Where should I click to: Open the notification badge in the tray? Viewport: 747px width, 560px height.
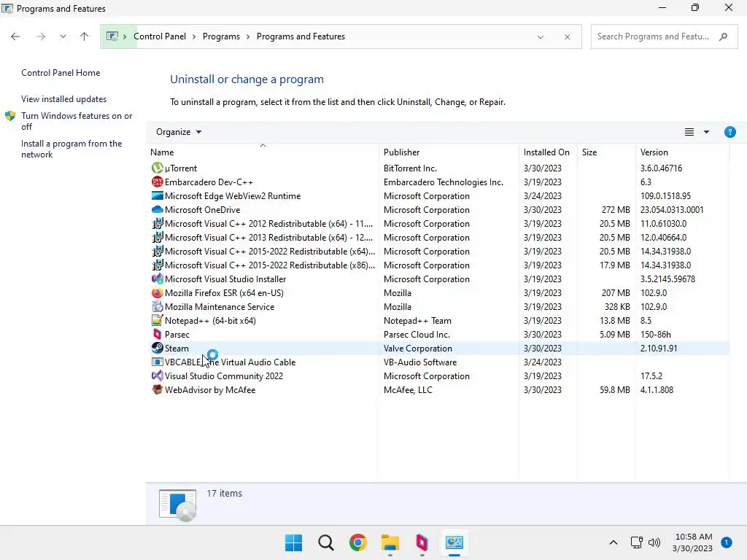[726, 542]
